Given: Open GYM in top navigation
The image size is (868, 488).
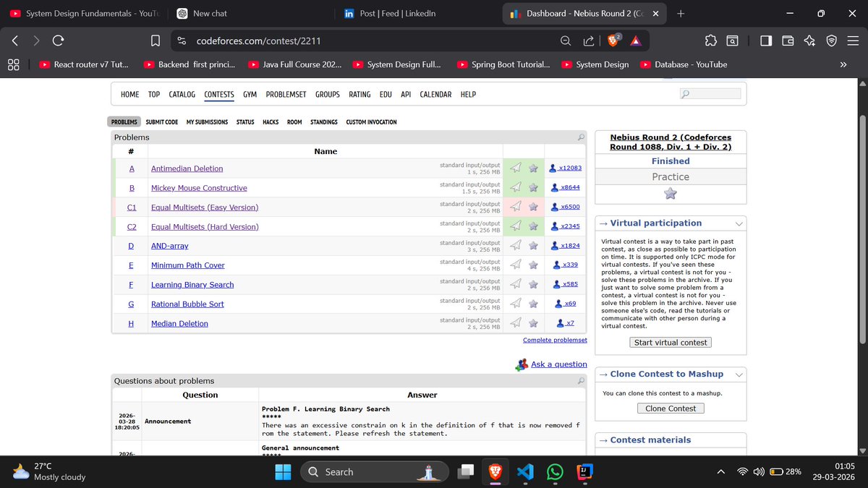Looking at the screenshot, I should click(250, 95).
